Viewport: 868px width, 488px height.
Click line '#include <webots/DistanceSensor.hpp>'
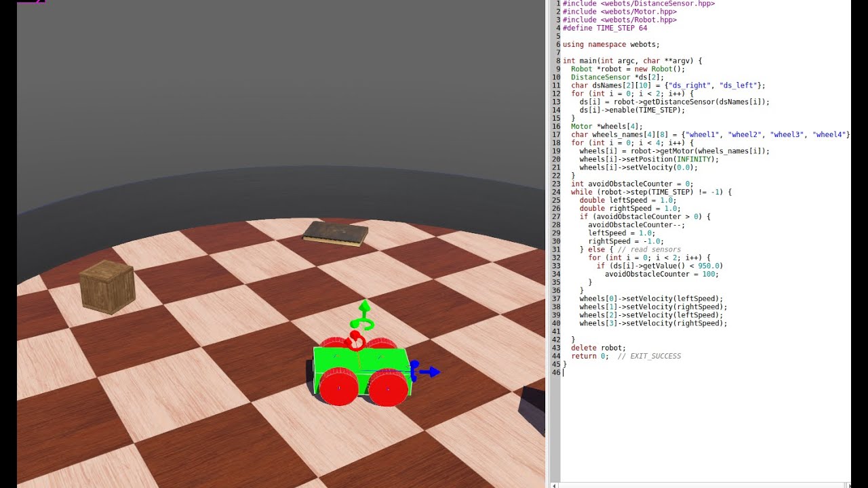639,4
